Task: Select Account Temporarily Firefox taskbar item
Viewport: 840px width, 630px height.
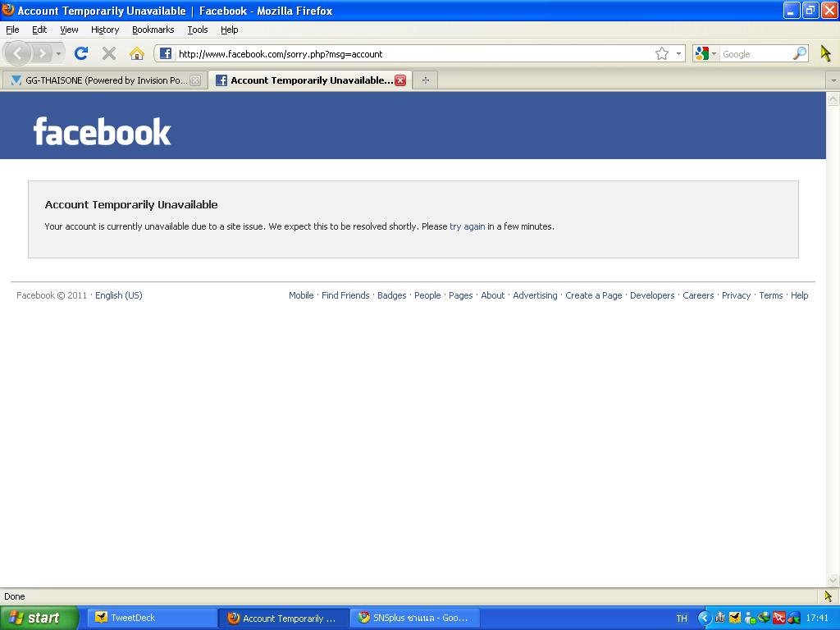Action: coord(284,618)
